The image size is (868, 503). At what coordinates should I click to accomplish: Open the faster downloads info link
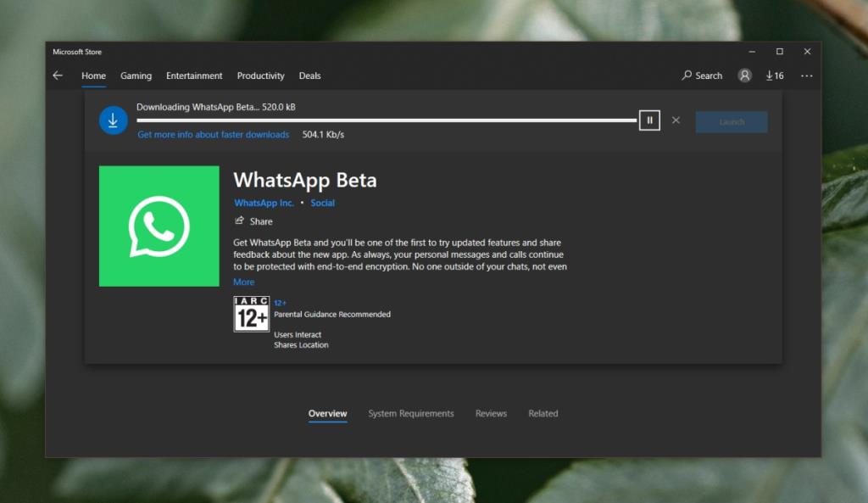tap(212, 134)
